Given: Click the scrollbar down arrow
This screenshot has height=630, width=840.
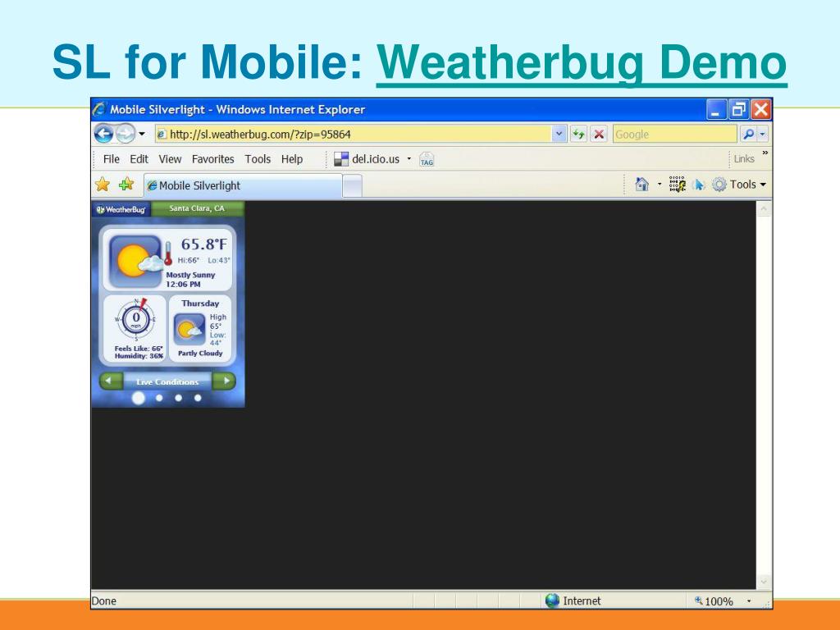Looking at the screenshot, I should point(764,582).
